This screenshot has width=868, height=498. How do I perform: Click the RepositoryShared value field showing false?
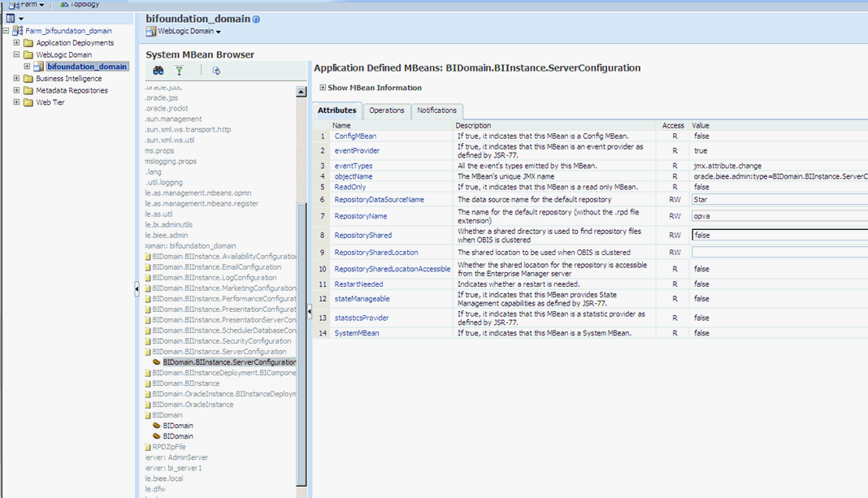[779, 235]
